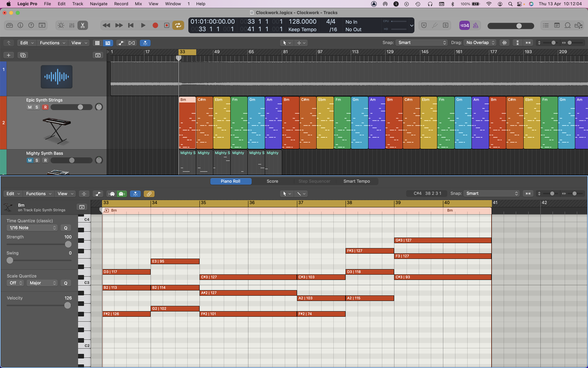Screen dimensions: 588x368
Task: Open the Loop Browser icon top right
Action: point(567,25)
